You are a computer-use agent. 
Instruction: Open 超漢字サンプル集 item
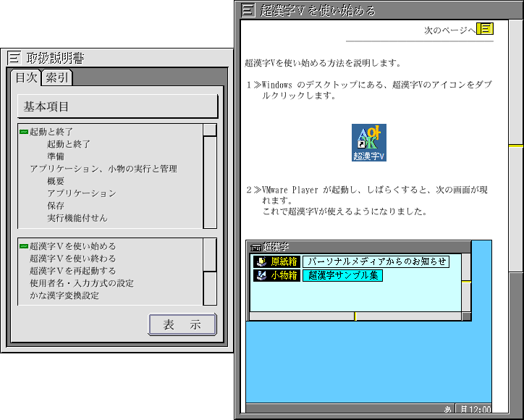tap(342, 275)
